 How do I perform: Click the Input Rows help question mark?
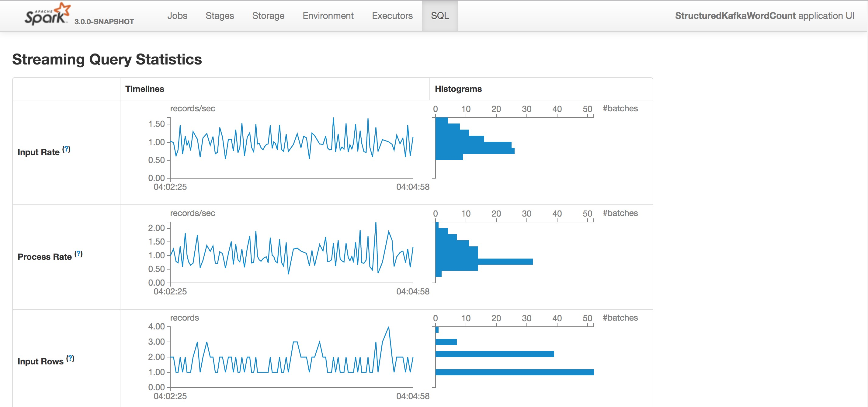click(70, 358)
